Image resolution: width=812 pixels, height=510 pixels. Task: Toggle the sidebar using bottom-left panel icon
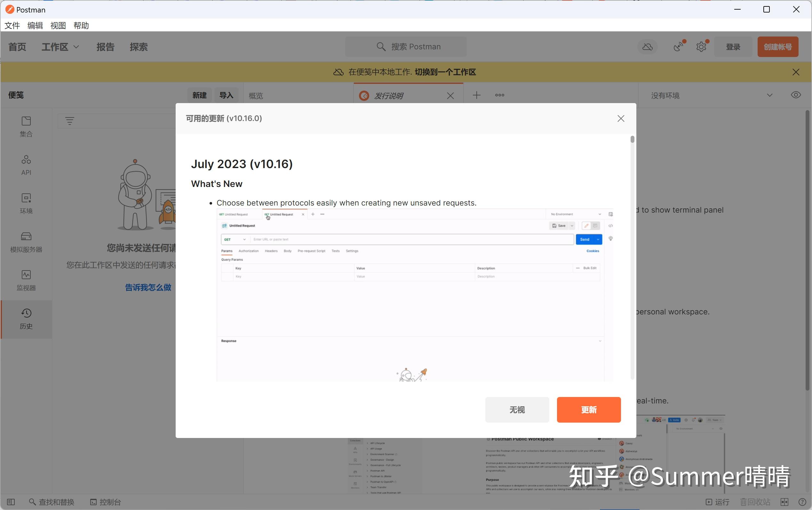tap(11, 502)
